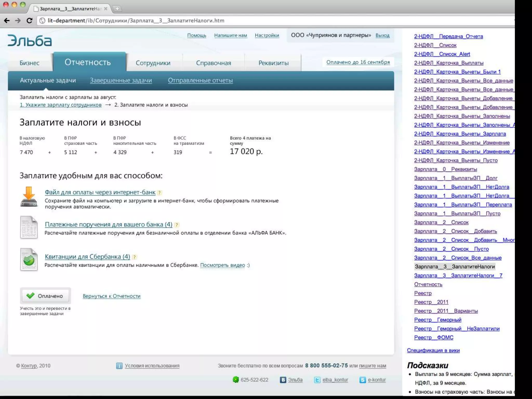This screenshot has height=399, width=532.
Task: Click the Twitter icon for elba_kontur
Action: pyautogui.click(x=317, y=380)
